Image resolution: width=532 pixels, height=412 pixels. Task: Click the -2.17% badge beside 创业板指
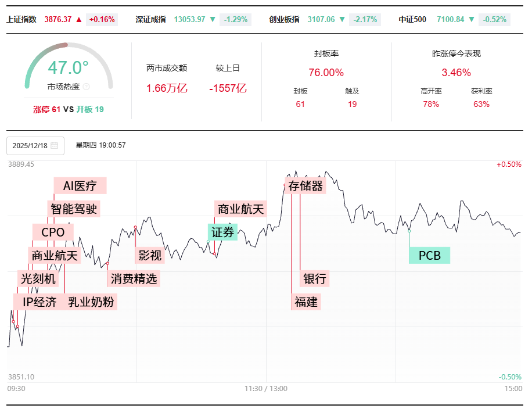(x=365, y=19)
